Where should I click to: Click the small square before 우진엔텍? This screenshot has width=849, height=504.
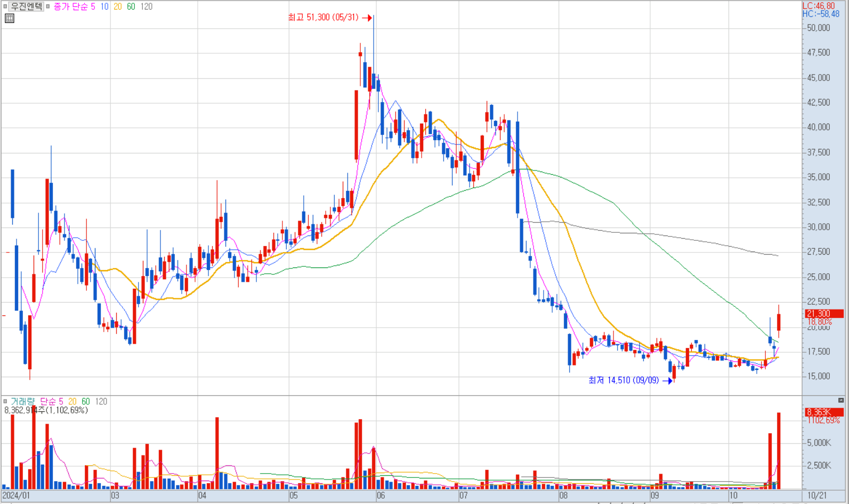click(x=5, y=6)
